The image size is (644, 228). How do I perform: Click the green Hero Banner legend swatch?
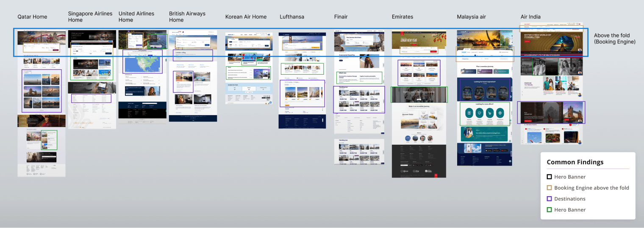pos(549,210)
